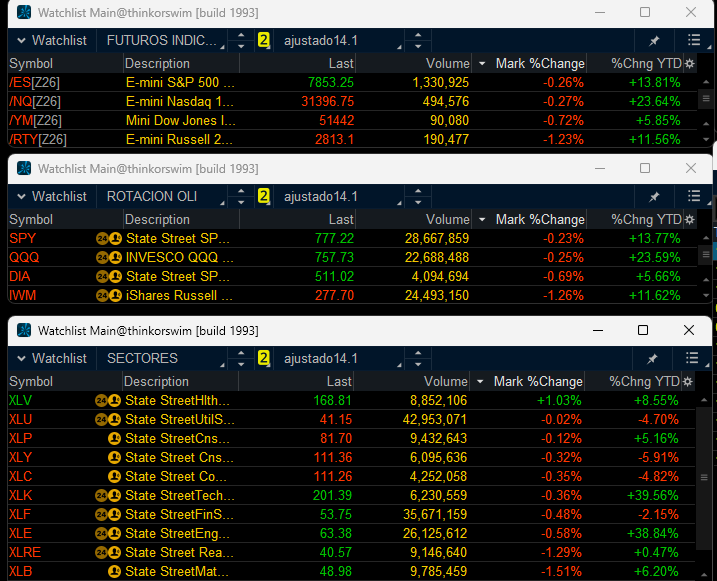Screen dimensions: 717x581
Task: Open the list actions menu in SECTORES window
Action: coord(692,358)
